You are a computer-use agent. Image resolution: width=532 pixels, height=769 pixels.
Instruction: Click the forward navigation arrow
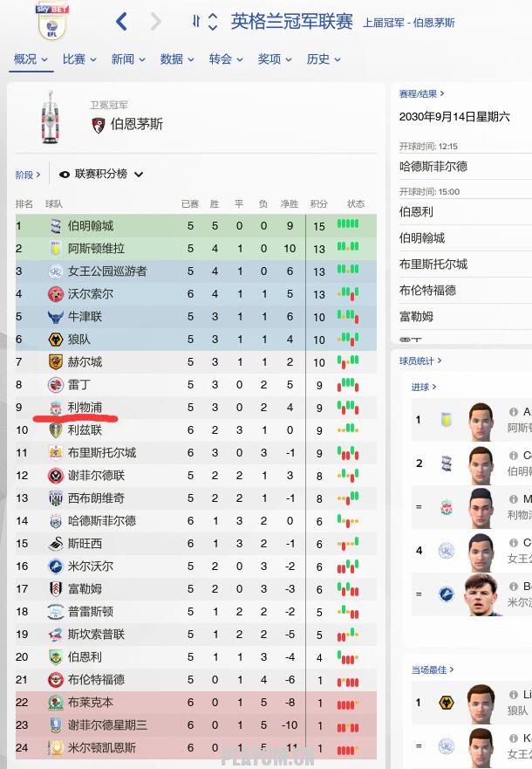tap(156, 22)
